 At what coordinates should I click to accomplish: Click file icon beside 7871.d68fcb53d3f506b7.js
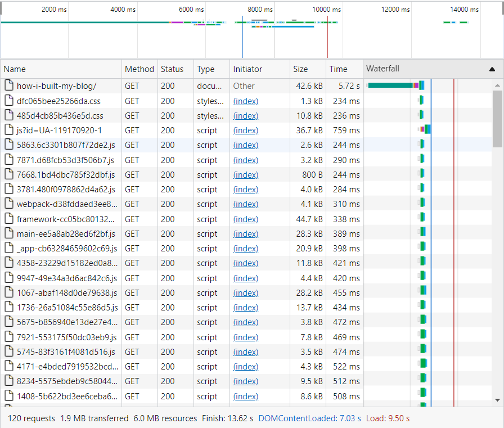9,160
